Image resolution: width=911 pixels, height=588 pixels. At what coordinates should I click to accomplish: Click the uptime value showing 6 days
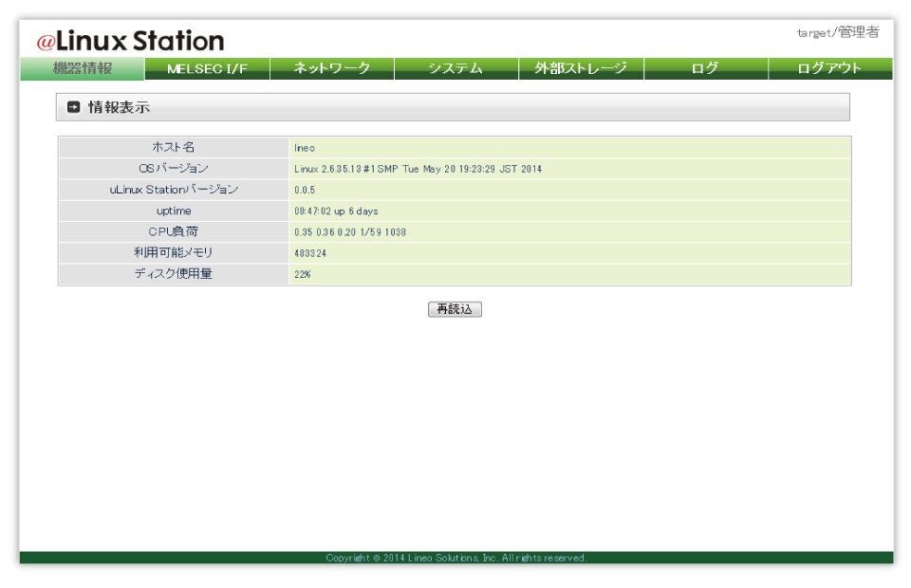(x=336, y=211)
